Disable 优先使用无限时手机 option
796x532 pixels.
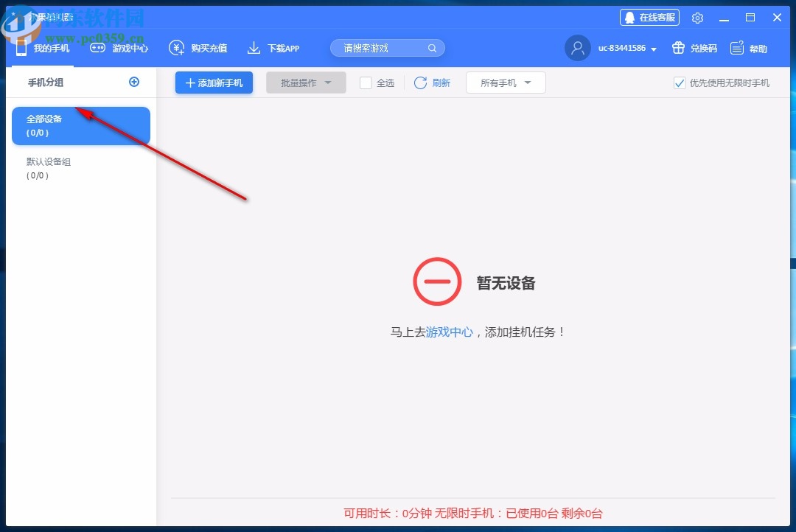(x=679, y=83)
